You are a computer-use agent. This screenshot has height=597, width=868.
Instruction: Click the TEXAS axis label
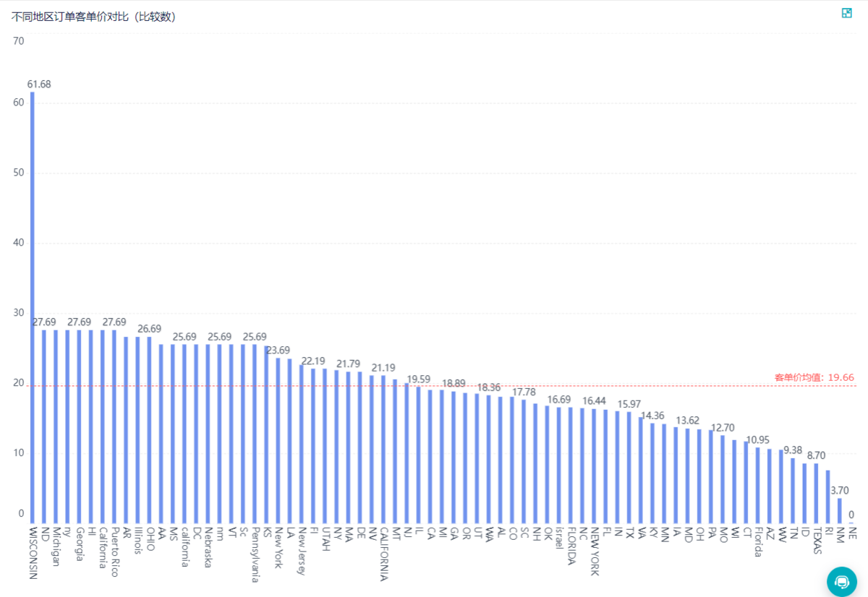816,541
